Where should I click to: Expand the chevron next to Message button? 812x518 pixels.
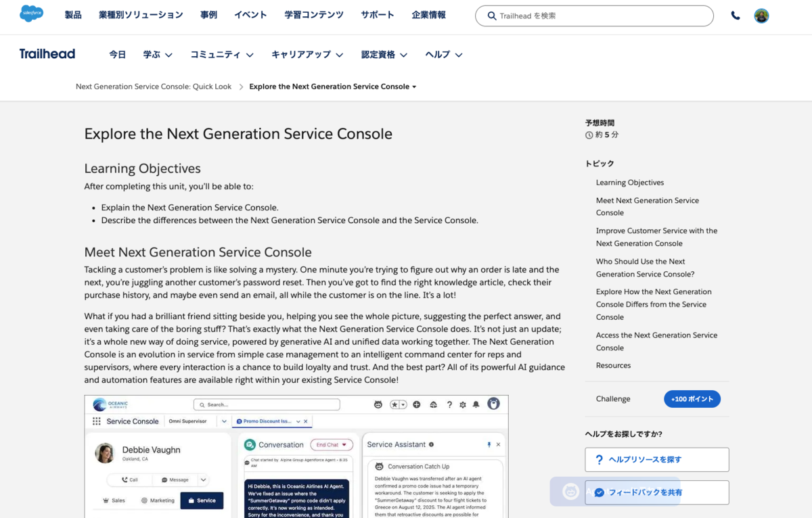203,480
